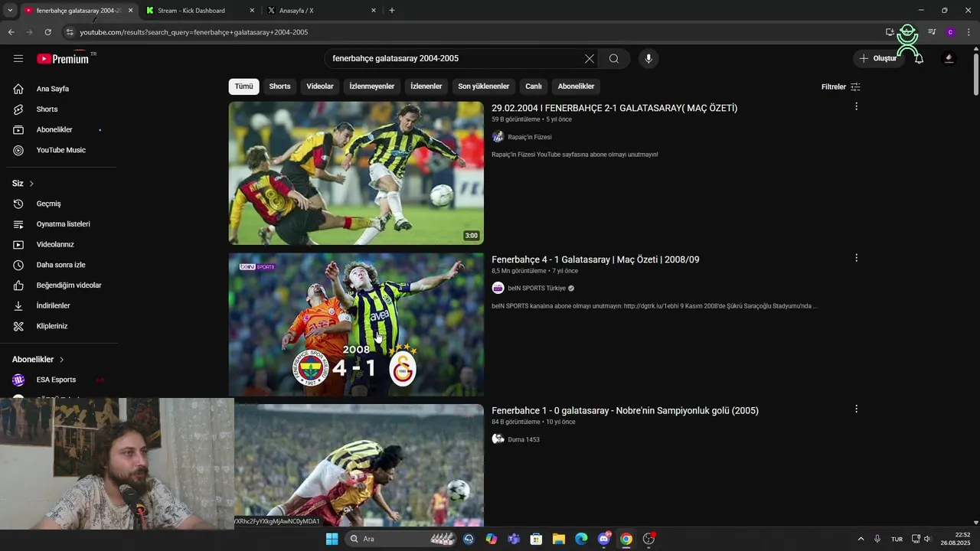Select the Son yüklenenler filter chip
The width and height of the screenshot is (980, 551).
[483, 86]
